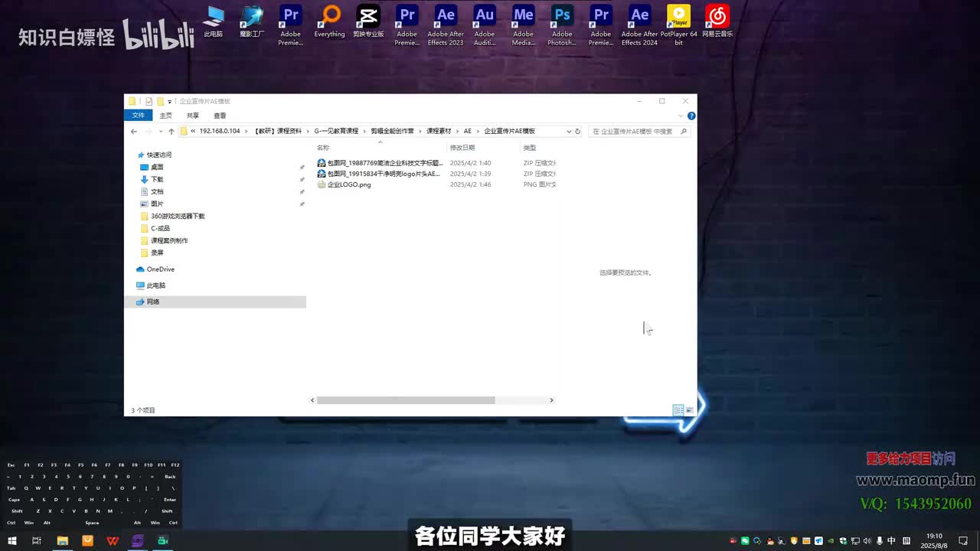Screen dimensions: 980x551
Task: Open 剪映专业版 desktop shortcut
Action: coord(368,21)
